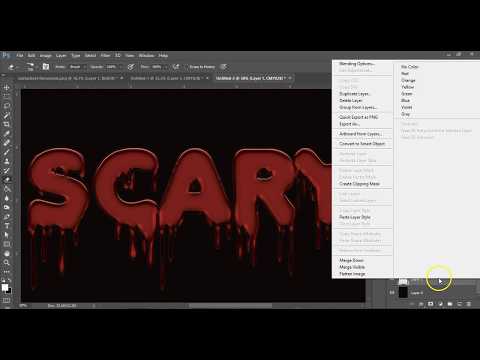Screen dimensions: 480x360
Task: Choose Merge Visible from context menu
Action: (352, 267)
